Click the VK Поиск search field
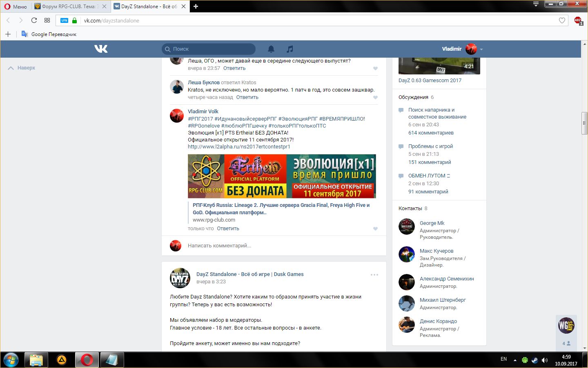The width and height of the screenshot is (588, 368). pyautogui.click(x=209, y=49)
